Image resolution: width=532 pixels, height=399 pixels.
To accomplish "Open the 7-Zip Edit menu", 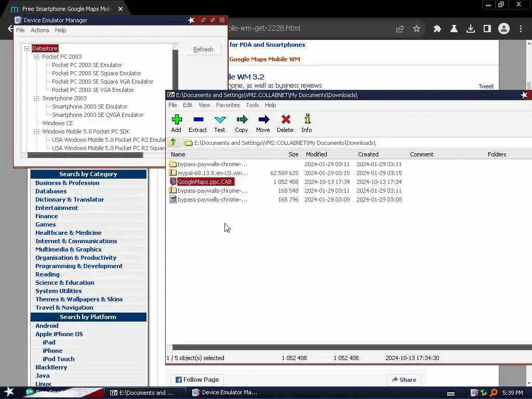I will click(x=188, y=105).
